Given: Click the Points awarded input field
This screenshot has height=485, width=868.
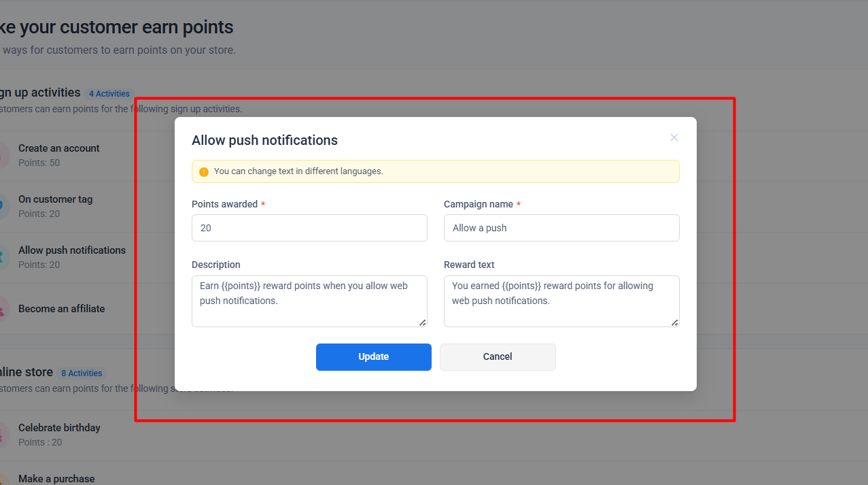Looking at the screenshot, I should point(309,228).
